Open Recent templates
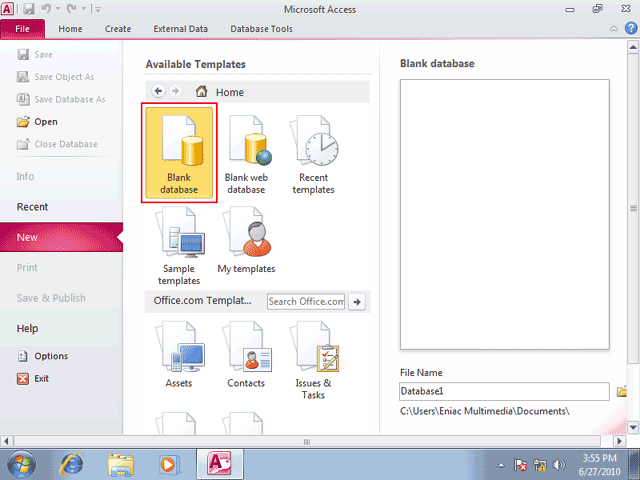Image resolution: width=640 pixels, height=480 pixels. pyautogui.click(x=313, y=153)
